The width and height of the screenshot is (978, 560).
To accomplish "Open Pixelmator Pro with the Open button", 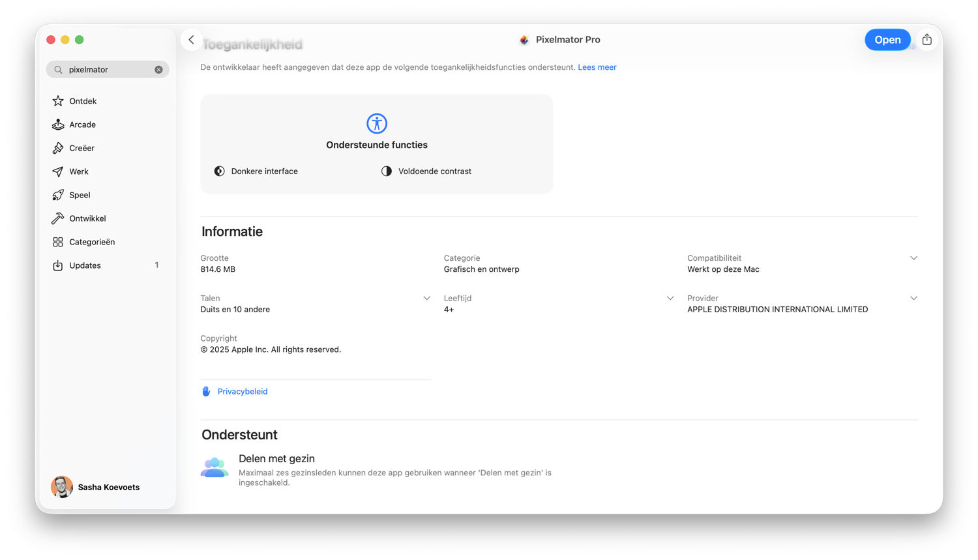I will click(x=887, y=40).
